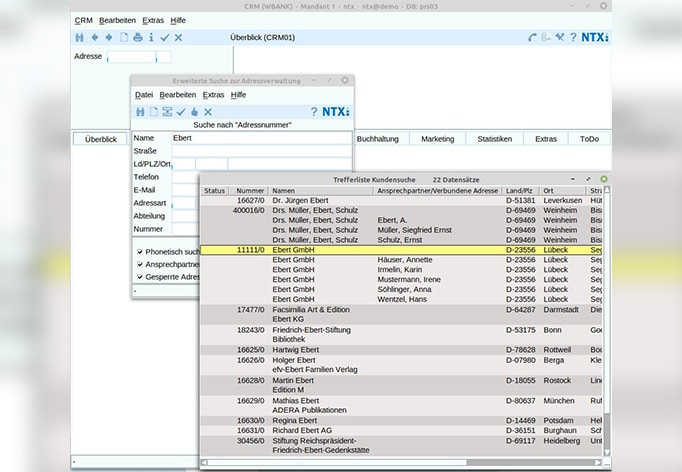
Task: Click the Land/Plz column header
Action: pos(521,191)
